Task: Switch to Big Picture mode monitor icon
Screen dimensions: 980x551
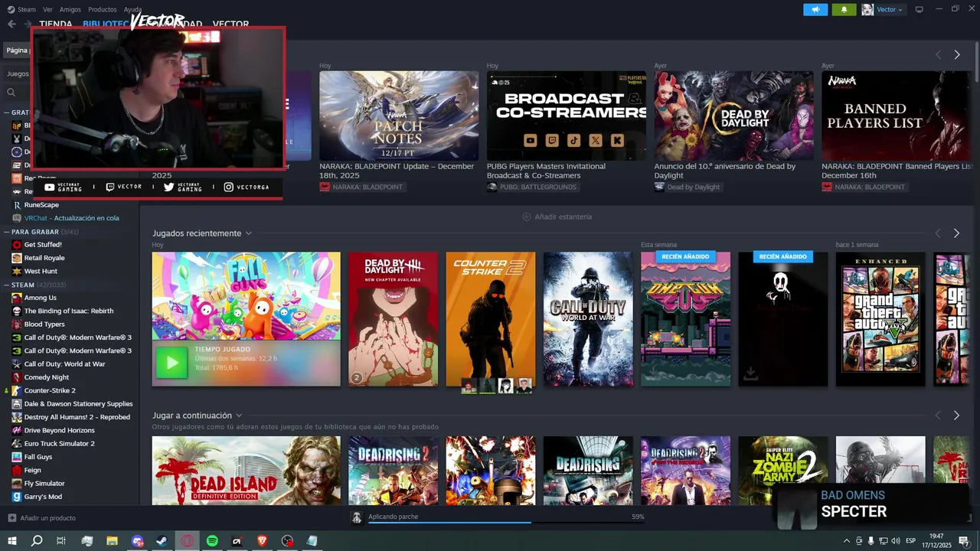Action: click(x=920, y=9)
